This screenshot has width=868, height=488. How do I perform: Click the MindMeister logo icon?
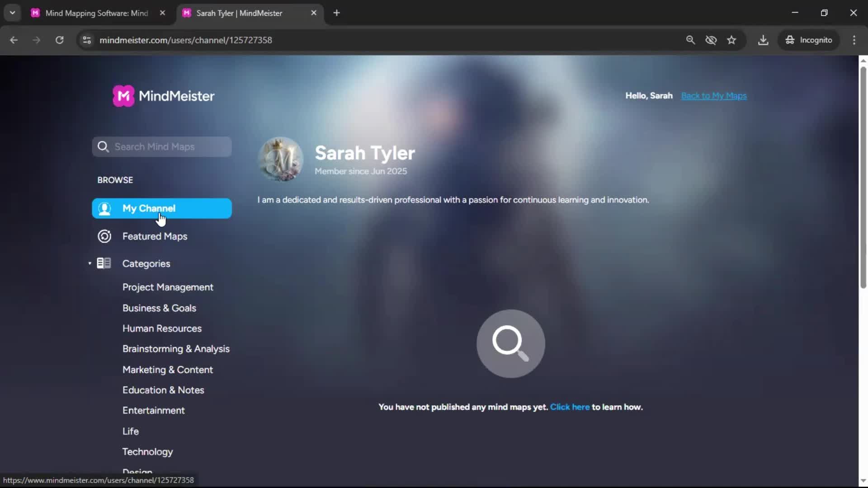pos(123,96)
